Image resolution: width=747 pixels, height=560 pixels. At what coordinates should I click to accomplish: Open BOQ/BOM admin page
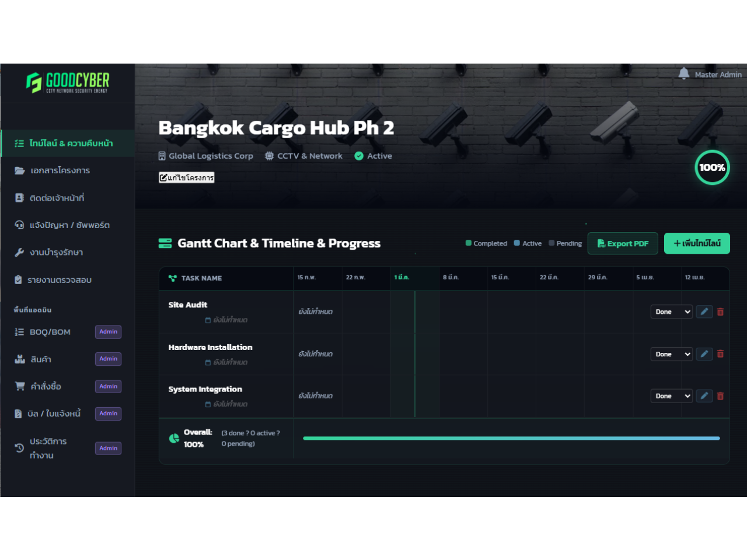click(50, 332)
